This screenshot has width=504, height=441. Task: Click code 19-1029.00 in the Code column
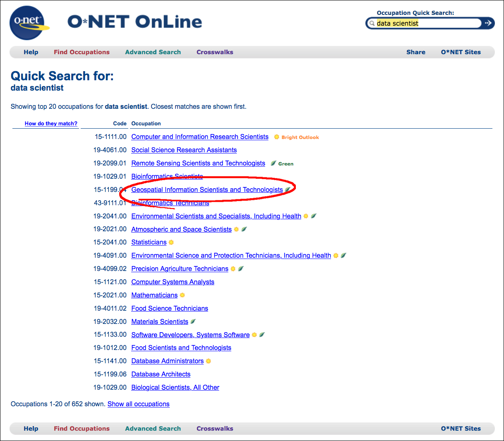point(110,388)
